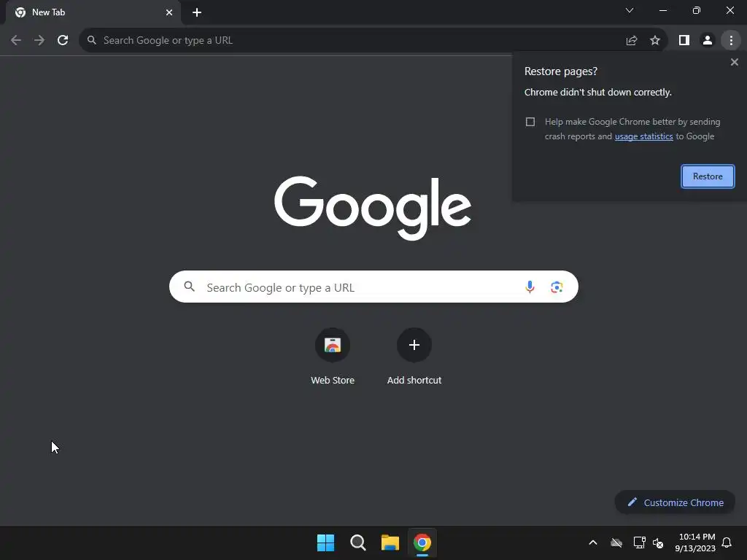
Task: Enable sending crash reports checkbox
Action: pyautogui.click(x=530, y=122)
